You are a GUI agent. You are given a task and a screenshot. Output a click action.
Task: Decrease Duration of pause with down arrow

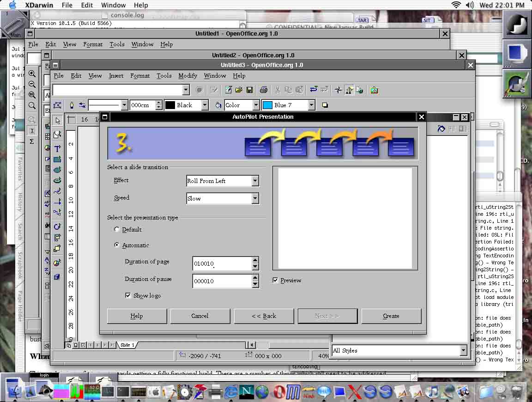pos(255,285)
